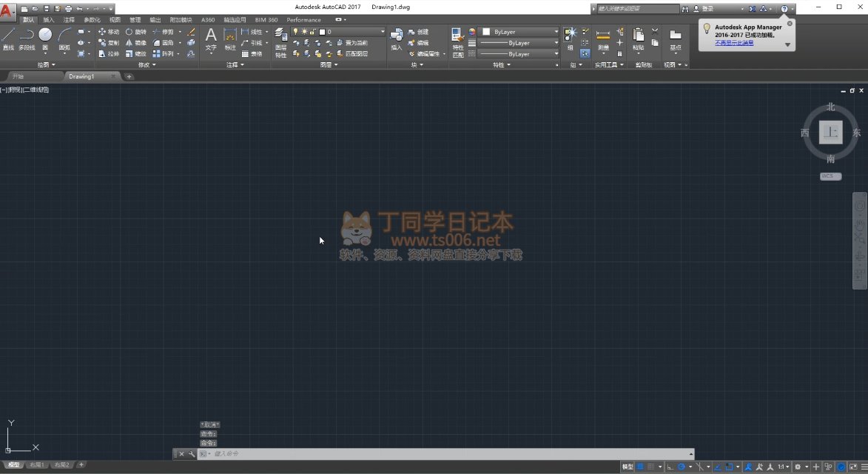Expand the Draw (绘图) panel
Viewport: 868px width, 474px height.
pyautogui.click(x=46, y=65)
